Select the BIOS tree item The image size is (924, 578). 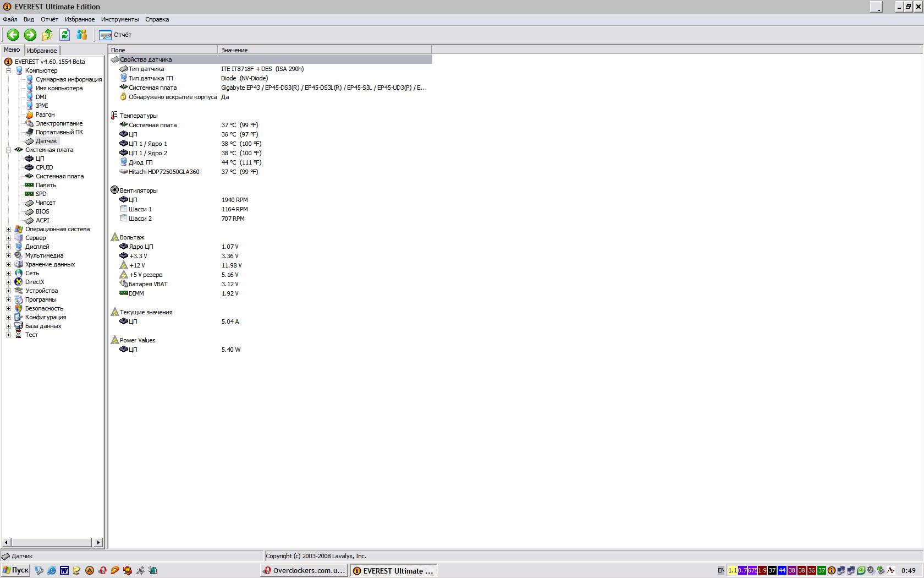(42, 211)
